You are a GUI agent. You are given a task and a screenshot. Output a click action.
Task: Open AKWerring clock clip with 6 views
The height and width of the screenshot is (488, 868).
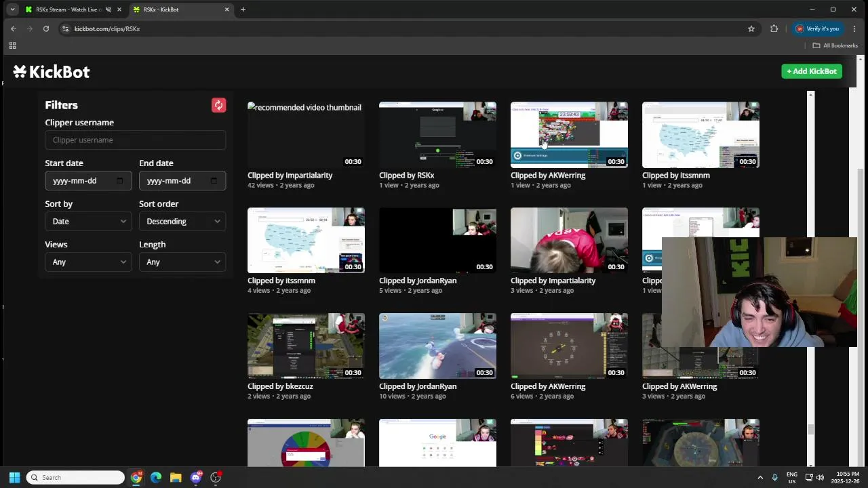point(569,346)
